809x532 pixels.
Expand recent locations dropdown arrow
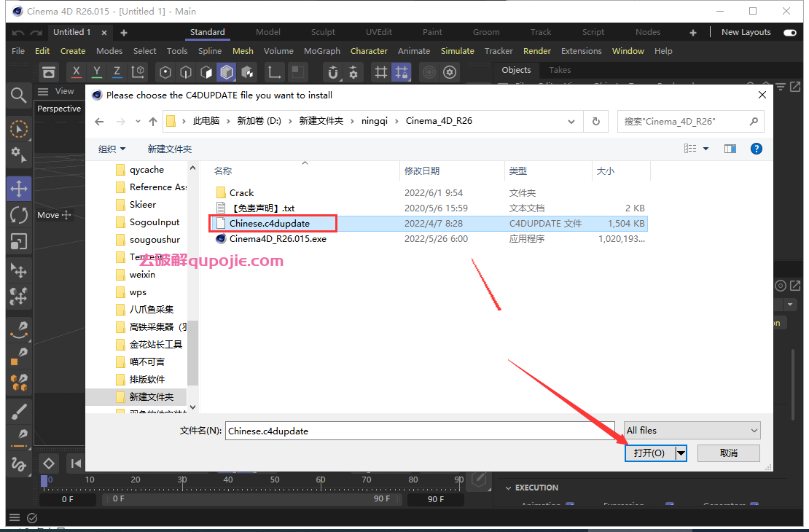click(138, 122)
